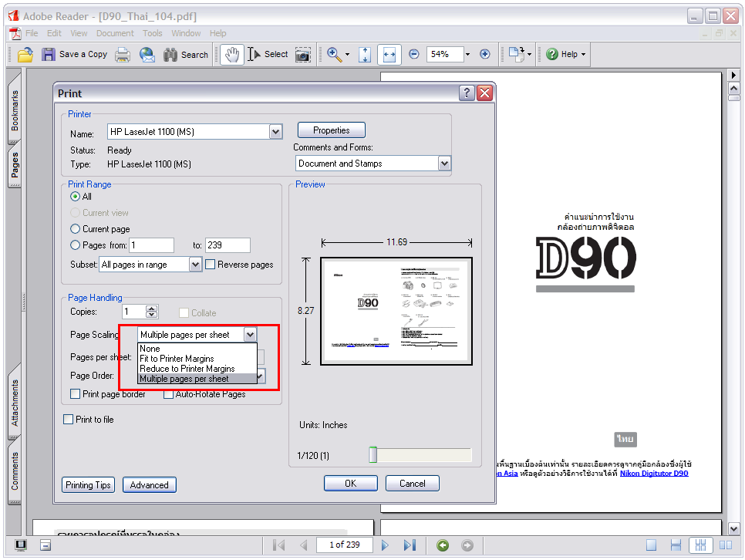Click the Fit Width icon
Image resolution: width=745 pixels, height=560 pixels.
point(389,55)
